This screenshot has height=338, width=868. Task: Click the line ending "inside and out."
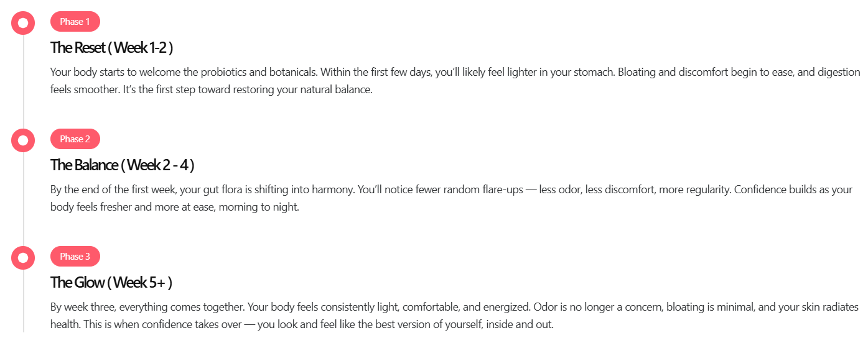click(x=301, y=324)
